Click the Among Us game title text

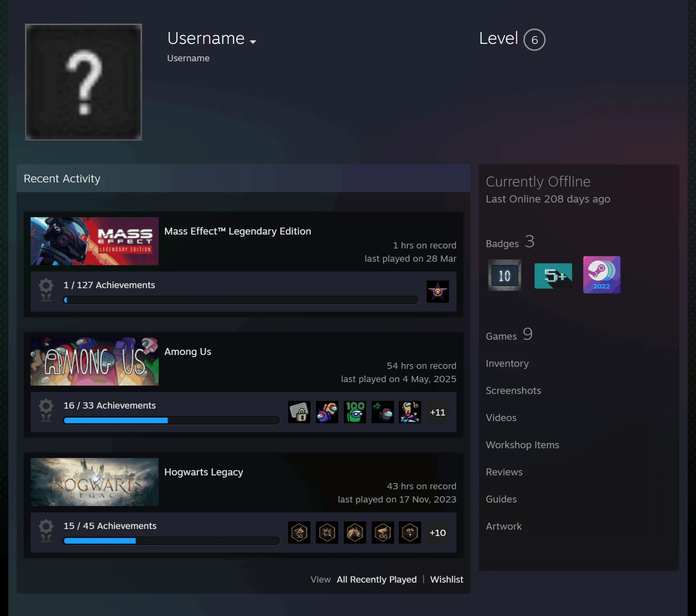coord(187,352)
